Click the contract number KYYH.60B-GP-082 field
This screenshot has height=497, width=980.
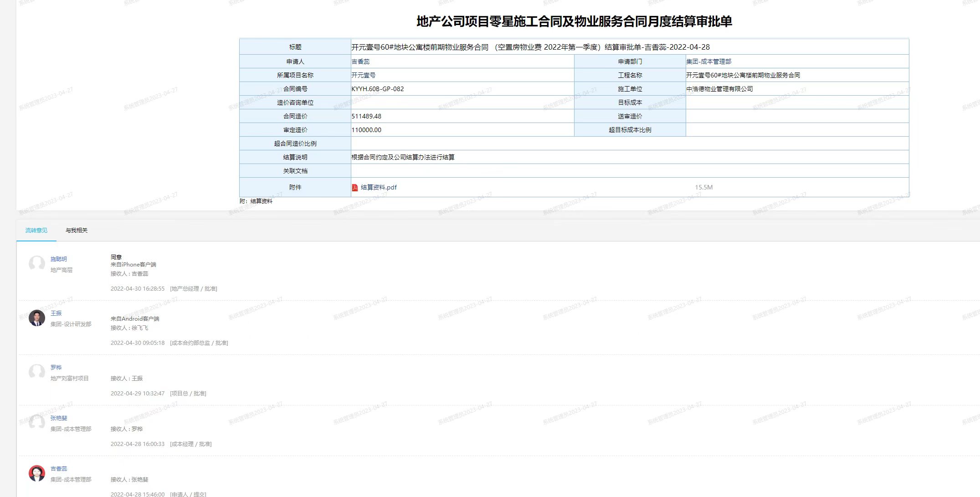(x=378, y=89)
